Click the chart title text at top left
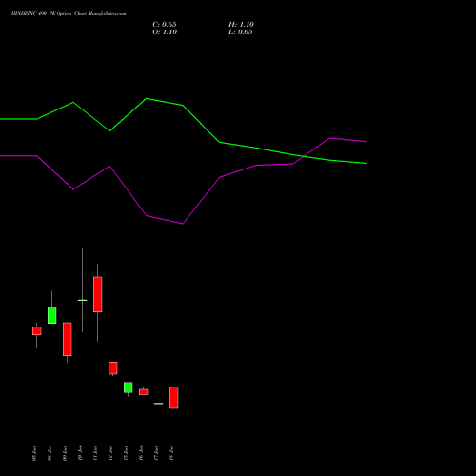This screenshot has width=476, height=476. point(69,14)
